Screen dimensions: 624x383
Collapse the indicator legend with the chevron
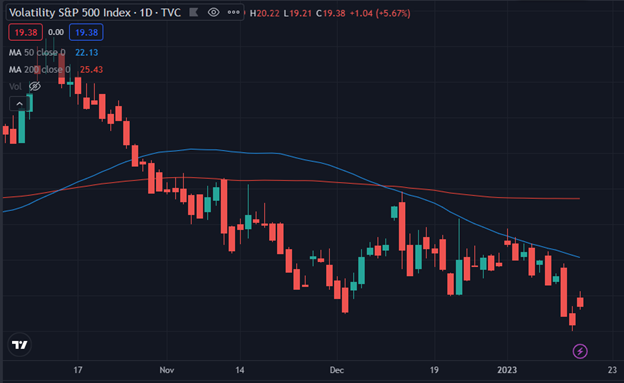(x=19, y=104)
